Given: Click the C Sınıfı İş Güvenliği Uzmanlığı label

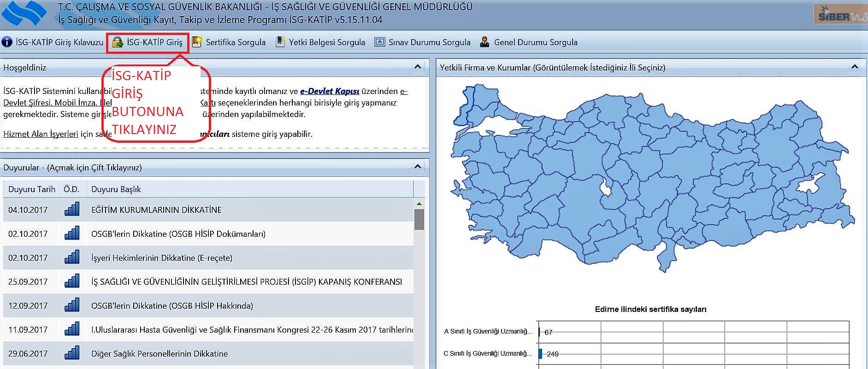Looking at the screenshot, I should pos(488,353).
